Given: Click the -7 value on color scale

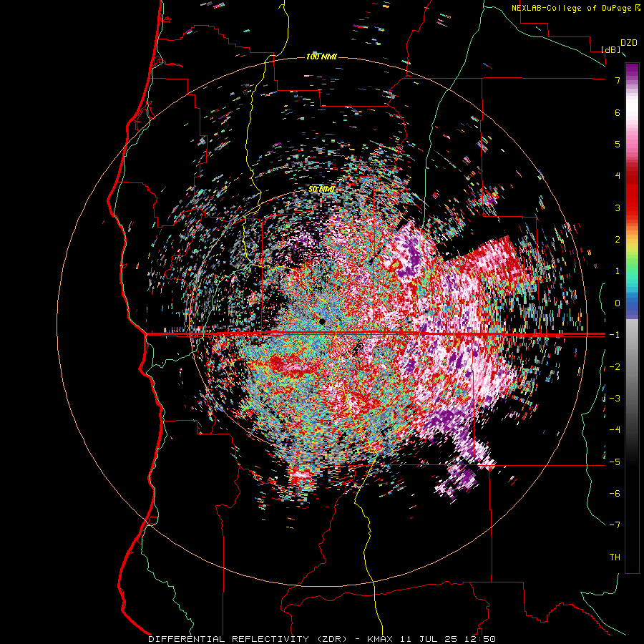Looking at the screenshot, I should click(x=614, y=525).
